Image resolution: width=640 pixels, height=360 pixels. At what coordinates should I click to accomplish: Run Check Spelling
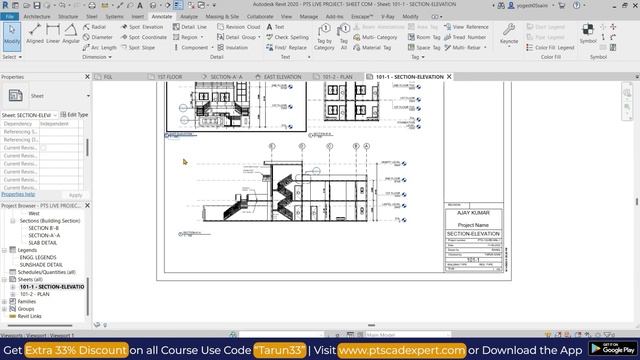pyautogui.click(x=288, y=37)
